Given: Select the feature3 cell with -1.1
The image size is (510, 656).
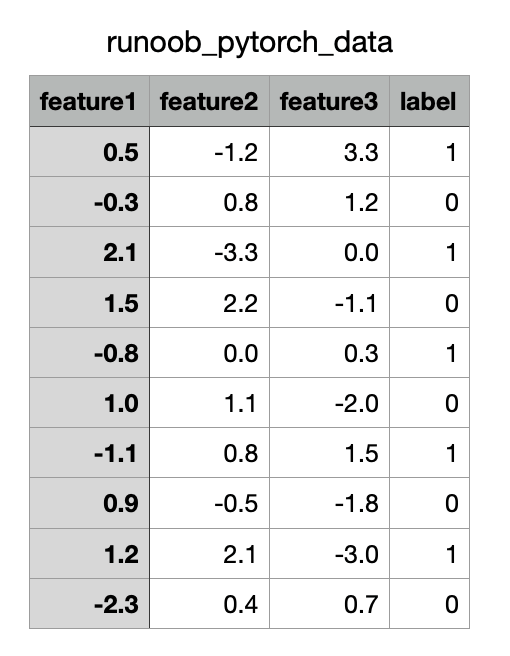Looking at the screenshot, I should (x=330, y=302).
